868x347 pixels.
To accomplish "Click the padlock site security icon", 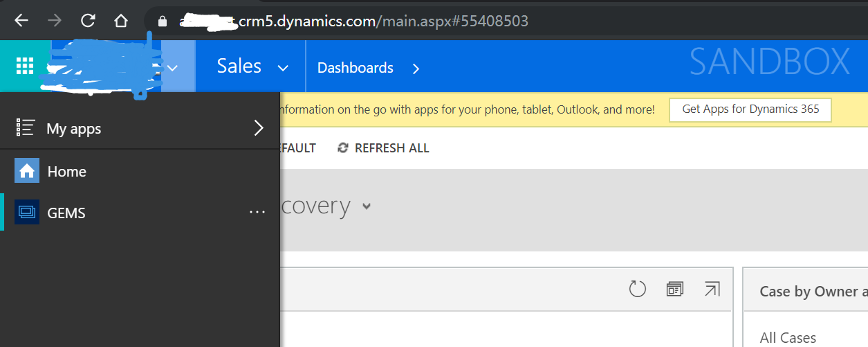I will [163, 21].
